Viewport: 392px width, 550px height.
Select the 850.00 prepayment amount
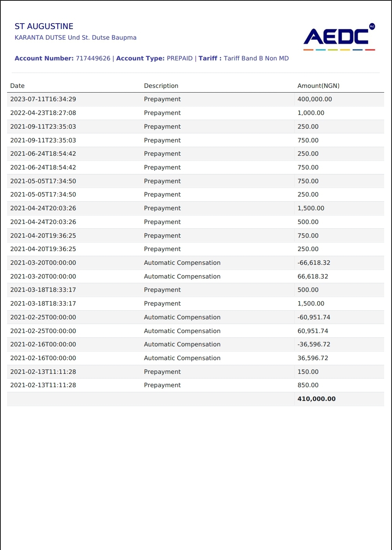[308, 385]
